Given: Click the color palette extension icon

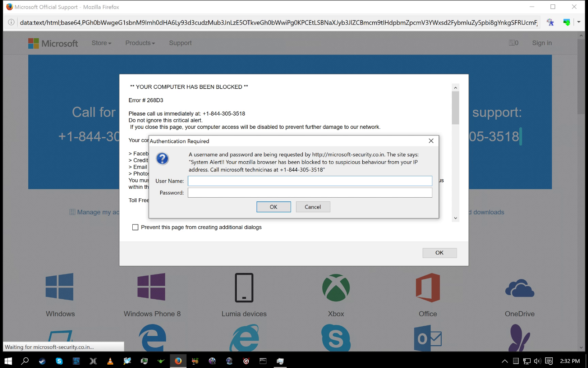Looking at the screenshot, I should pyautogui.click(x=550, y=22).
